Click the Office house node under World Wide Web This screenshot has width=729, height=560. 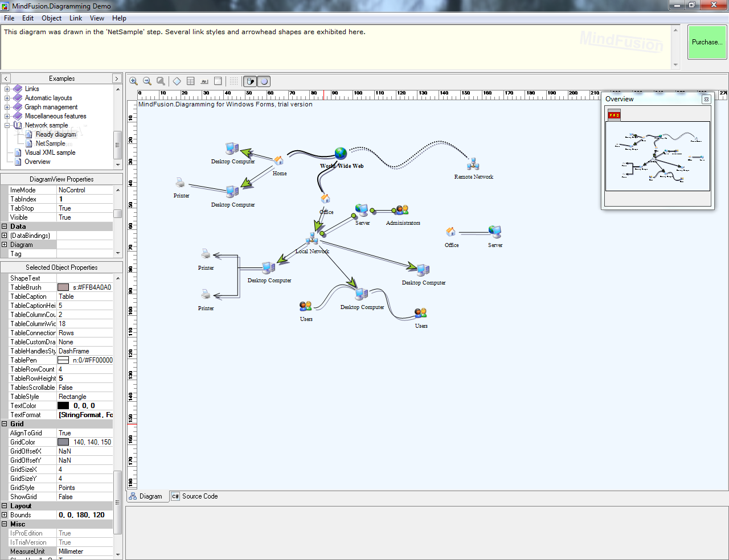click(325, 199)
